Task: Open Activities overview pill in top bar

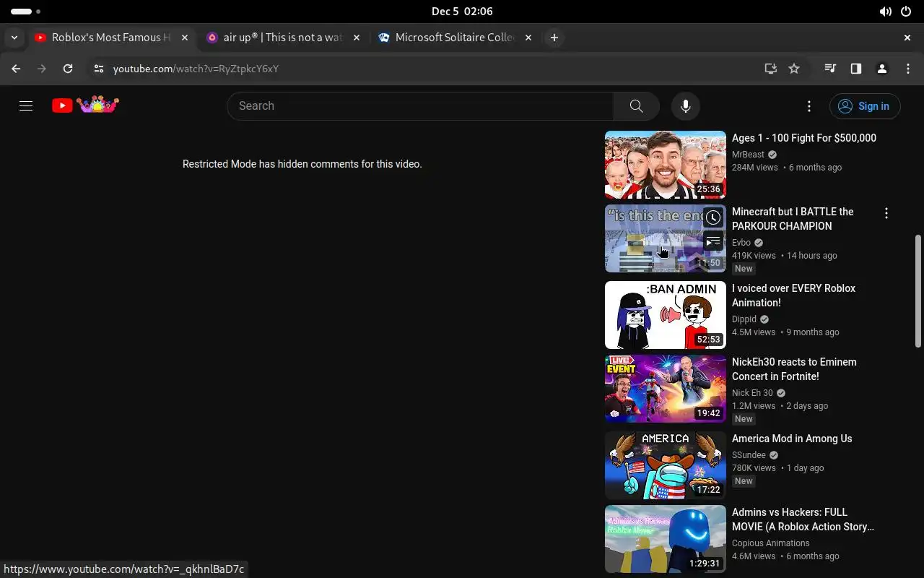Action: click(26, 12)
